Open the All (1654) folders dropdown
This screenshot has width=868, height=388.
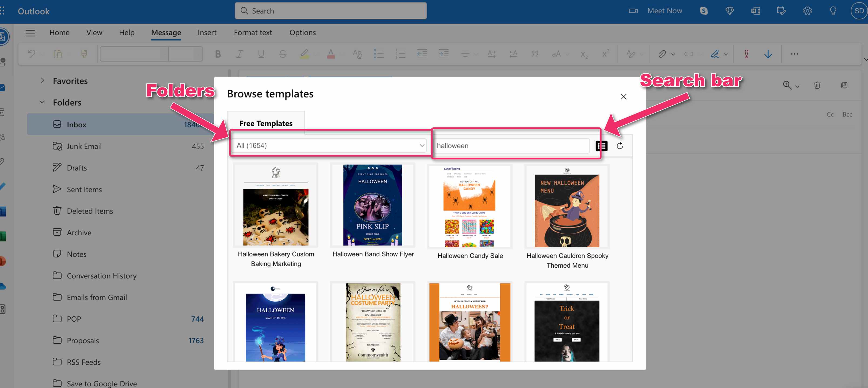(x=330, y=145)
